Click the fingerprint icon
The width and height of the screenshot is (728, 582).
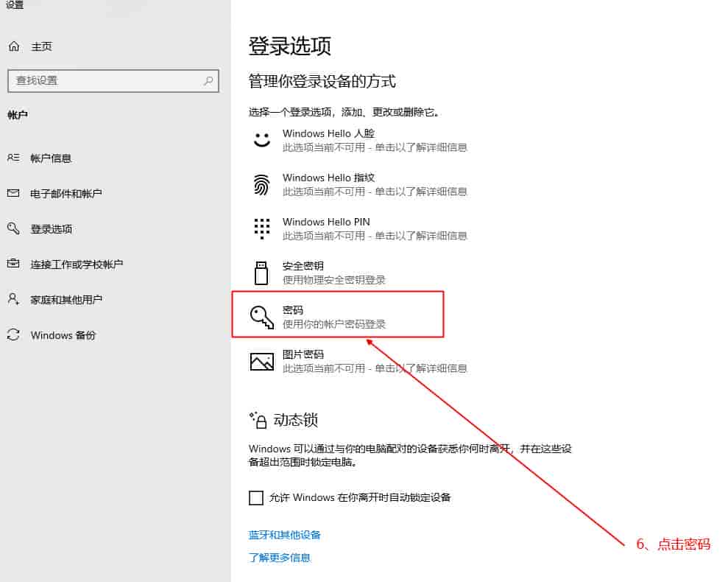[x=261, y=185]
